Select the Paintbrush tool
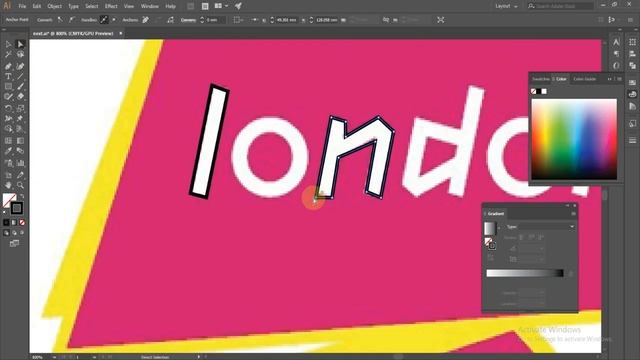 (x=20, y=87)
